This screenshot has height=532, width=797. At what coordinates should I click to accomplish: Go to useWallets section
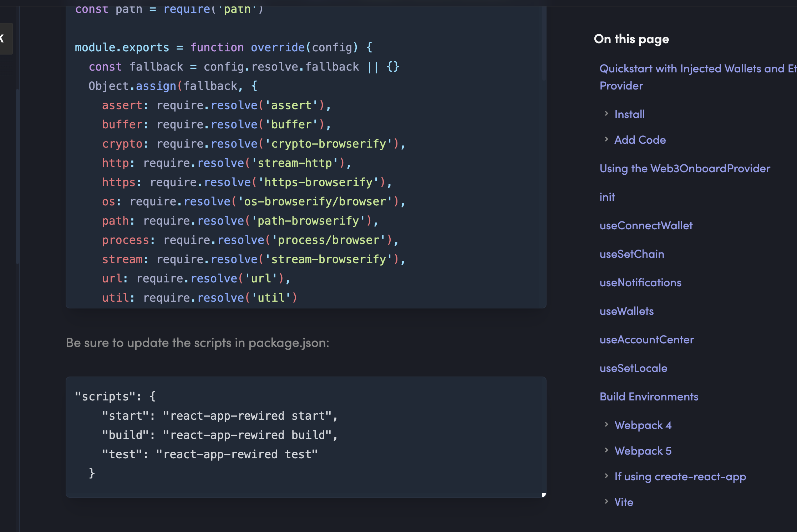coord(626,311)
